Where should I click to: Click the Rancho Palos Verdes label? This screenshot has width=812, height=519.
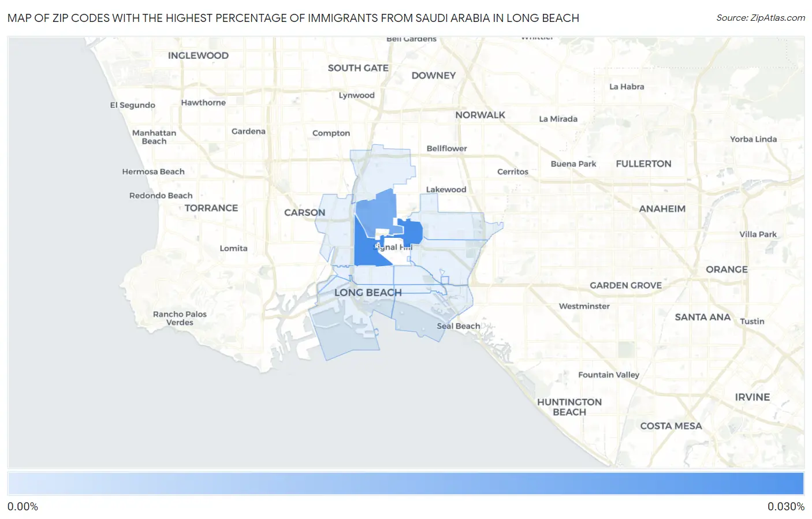point(180,318)
